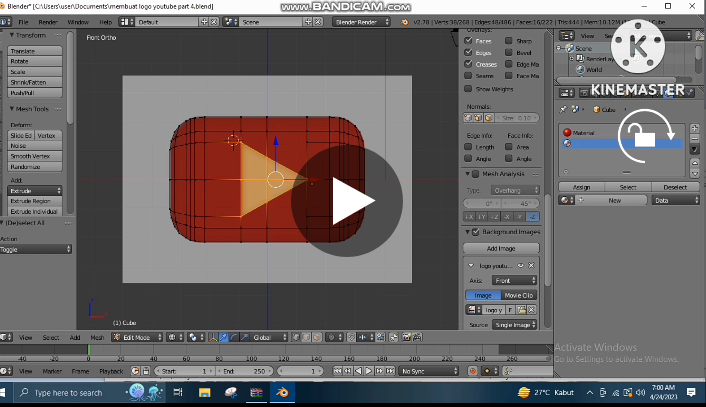706x407 pixels.
Task: Jump to timeline end frame
Action: tap(390, 371)
